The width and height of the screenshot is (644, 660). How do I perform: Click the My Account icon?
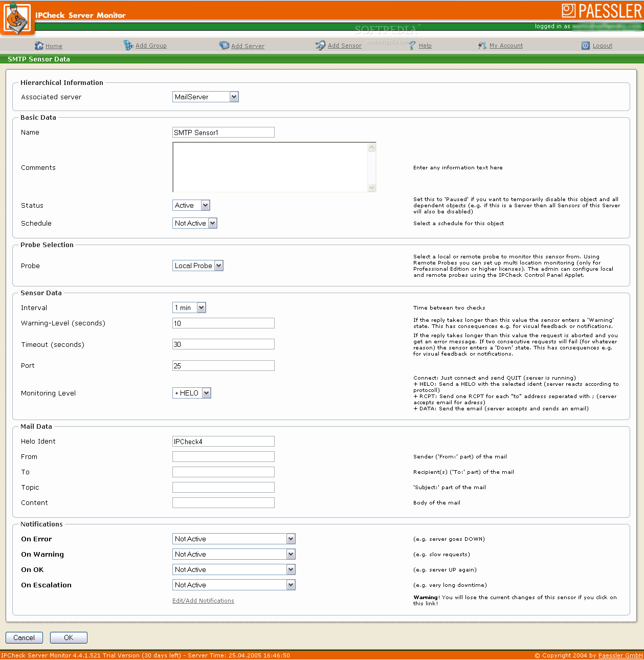coord(482,46)
